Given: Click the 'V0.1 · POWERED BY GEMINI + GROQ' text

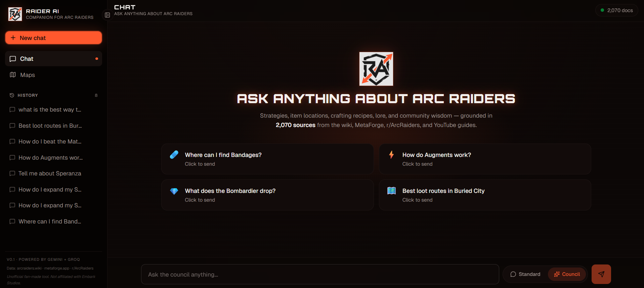Looking at the screenshot, I should click(x=43, y=259).
